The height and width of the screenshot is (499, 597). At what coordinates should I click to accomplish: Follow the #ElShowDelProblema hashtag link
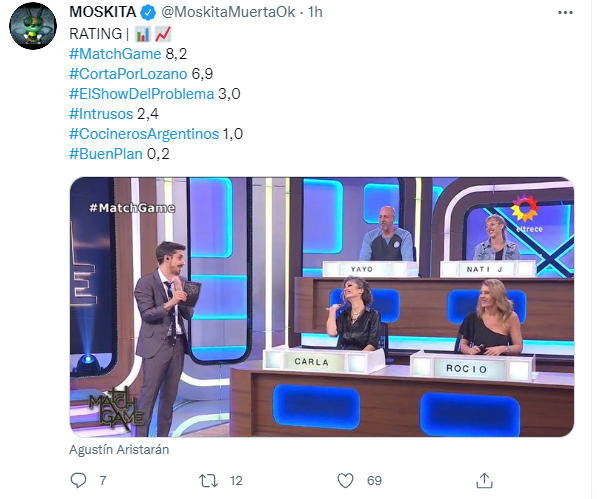(141, 94)
